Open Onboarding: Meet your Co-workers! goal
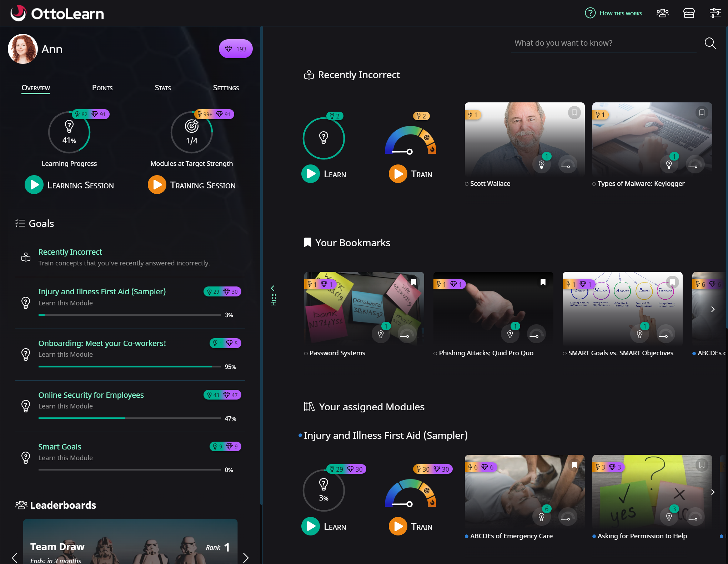Image resolution: width=728 pixels, height=564 pixels. pyautogui.click(x=102, y=343)
